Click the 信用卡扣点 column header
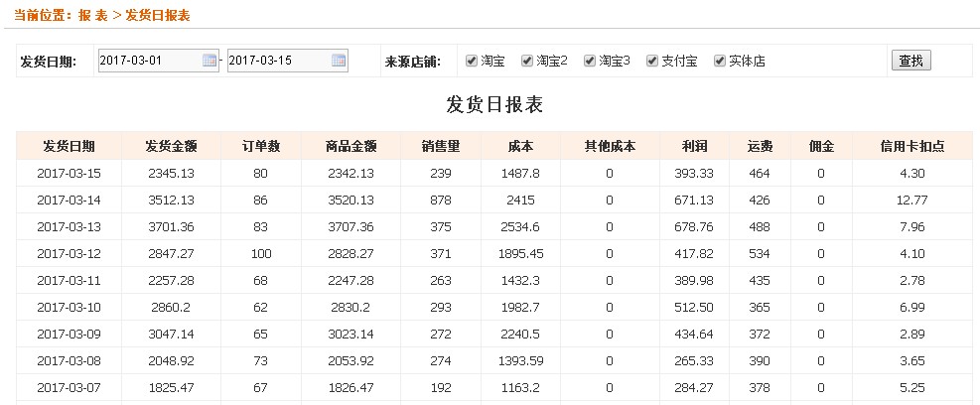This screenshot has height=405, width=980. click(911, 146)
